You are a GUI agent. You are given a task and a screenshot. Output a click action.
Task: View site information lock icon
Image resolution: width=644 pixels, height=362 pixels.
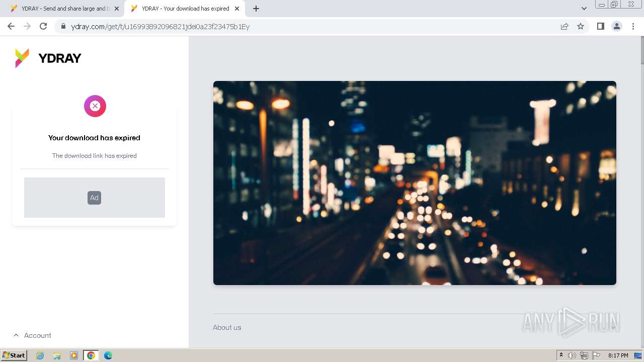click(x=63, y=26)
